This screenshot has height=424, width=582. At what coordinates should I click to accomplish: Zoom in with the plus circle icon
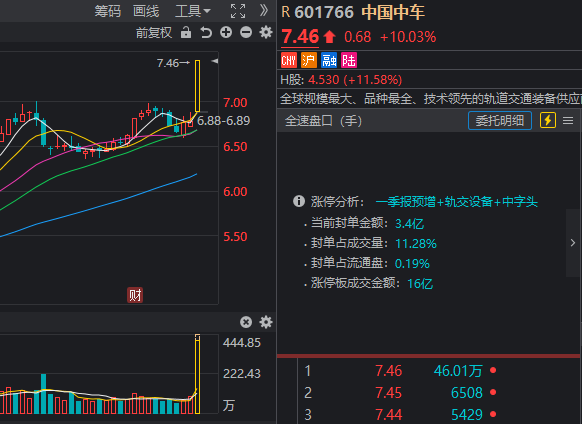point(226,33)
